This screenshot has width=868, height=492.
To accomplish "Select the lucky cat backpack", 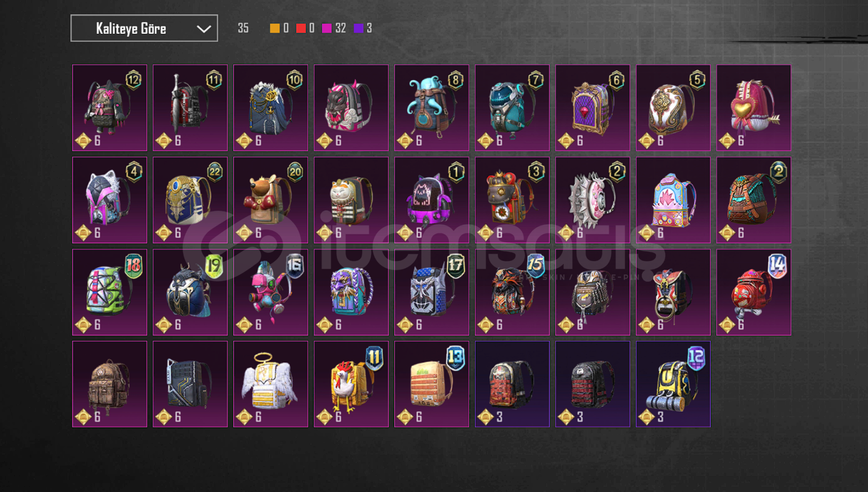I will click(x=351, y=200).
